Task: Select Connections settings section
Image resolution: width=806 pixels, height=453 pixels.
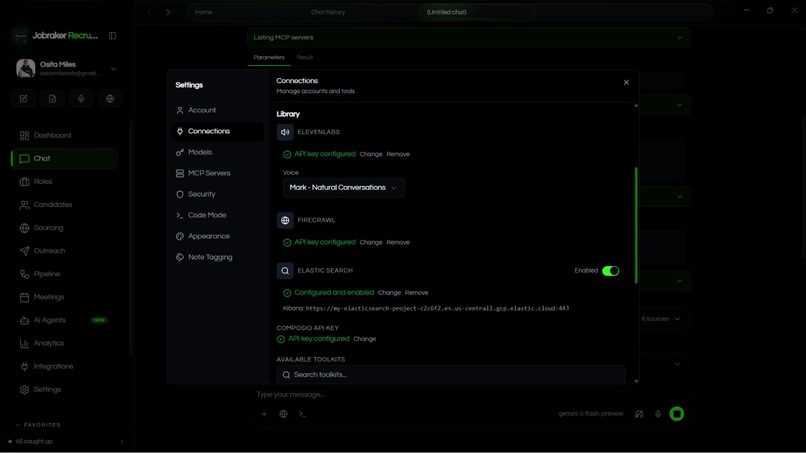Action: pos(217,131)
